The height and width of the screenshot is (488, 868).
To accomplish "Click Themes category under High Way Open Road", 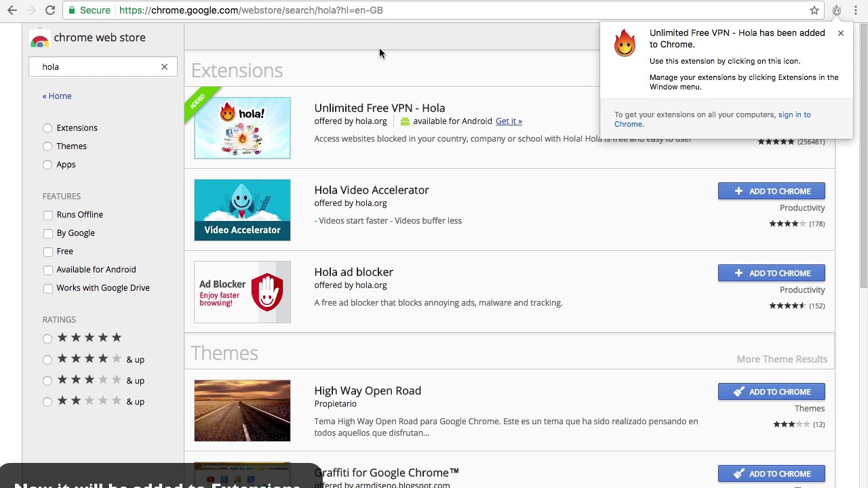I will coord(810,409).
